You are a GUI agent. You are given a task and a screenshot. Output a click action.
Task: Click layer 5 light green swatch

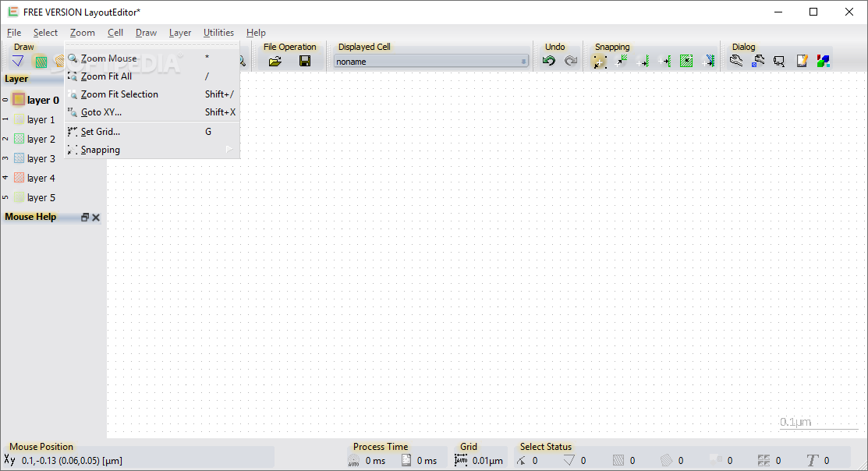(19, 197)
